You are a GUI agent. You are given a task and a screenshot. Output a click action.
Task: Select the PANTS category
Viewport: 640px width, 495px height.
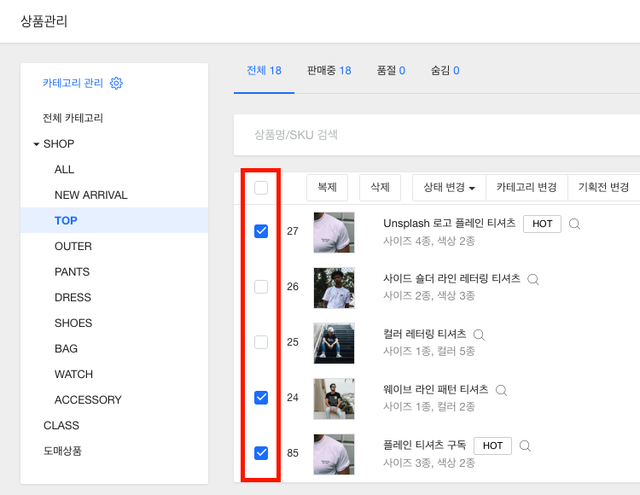72,272
